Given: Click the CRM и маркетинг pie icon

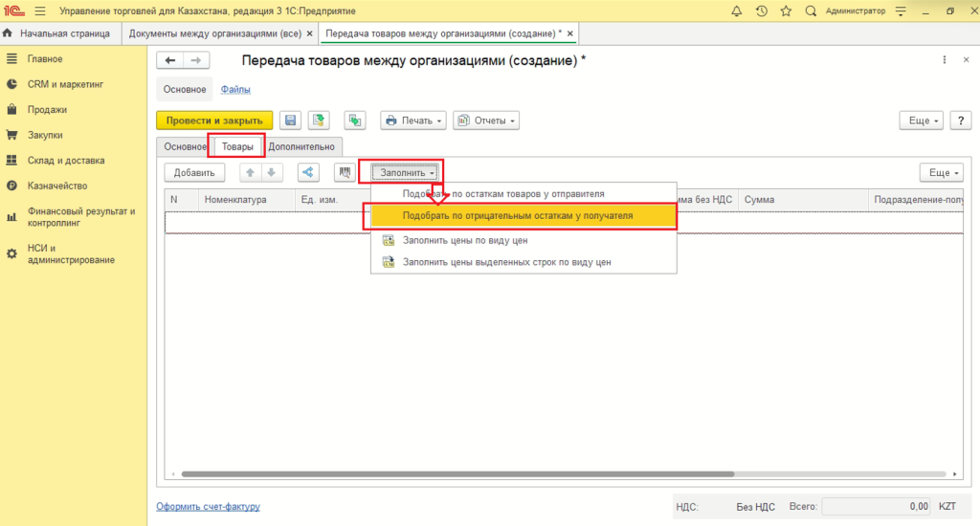Looking at the screenshot, I should 11,84.
